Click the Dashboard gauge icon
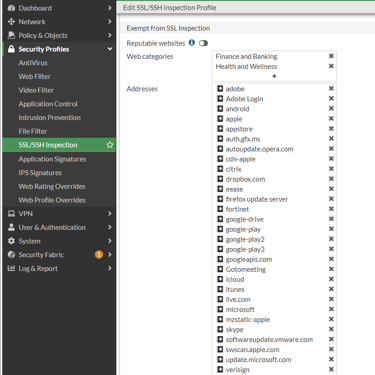Screen dimensions: 375x375 pyautogui.click(x=11, y=8)
